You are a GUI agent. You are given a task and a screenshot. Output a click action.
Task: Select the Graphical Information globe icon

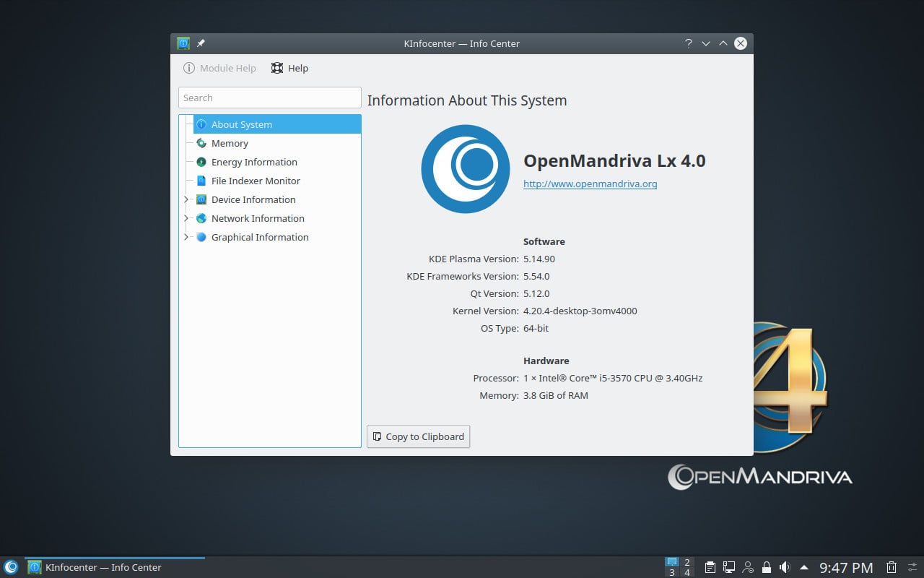pos(201,237)
